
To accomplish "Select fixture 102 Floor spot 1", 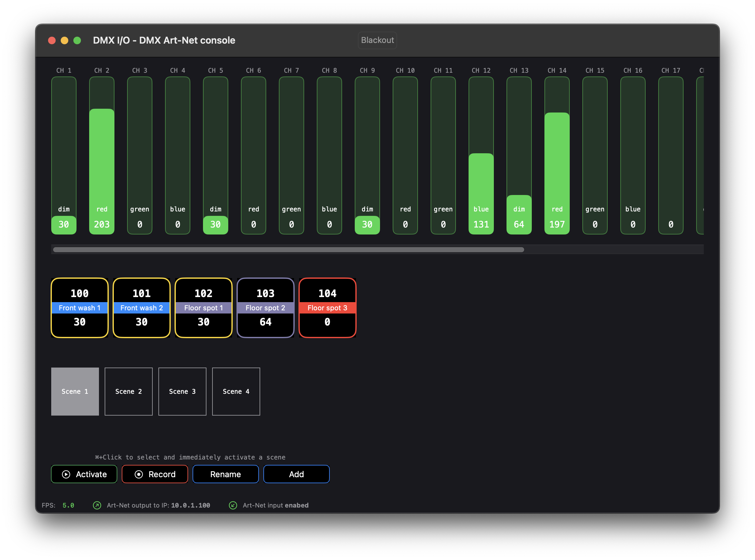I will point(204,307).
